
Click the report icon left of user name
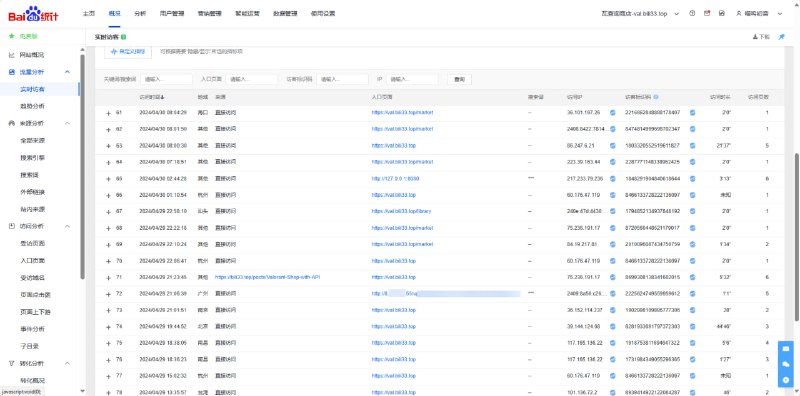tap(721, 14)
